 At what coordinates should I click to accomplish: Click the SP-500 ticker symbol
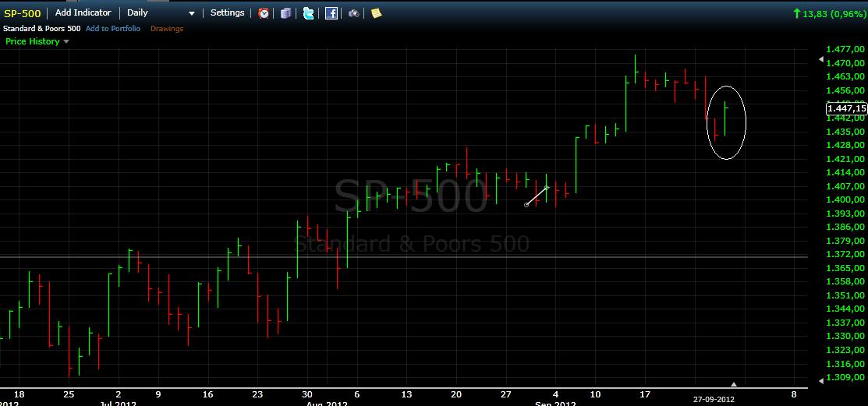tap(22, 13)
